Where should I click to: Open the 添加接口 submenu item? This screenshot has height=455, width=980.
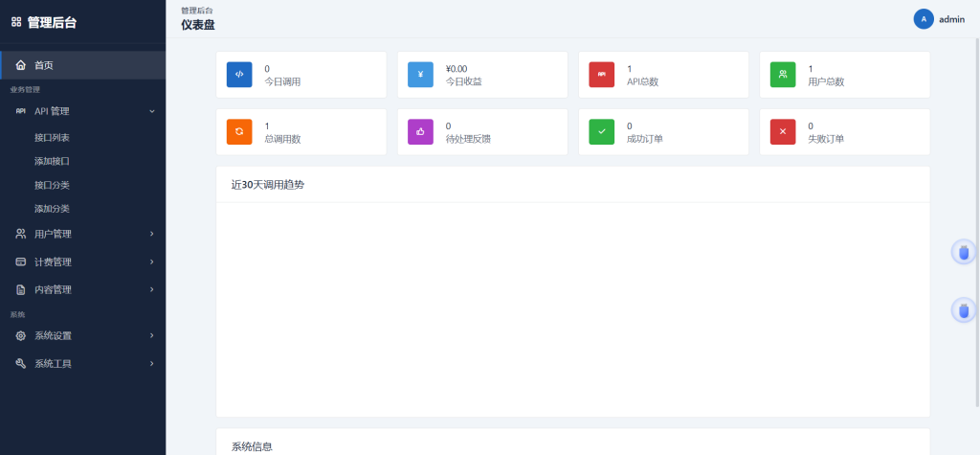tap(52, 162)
